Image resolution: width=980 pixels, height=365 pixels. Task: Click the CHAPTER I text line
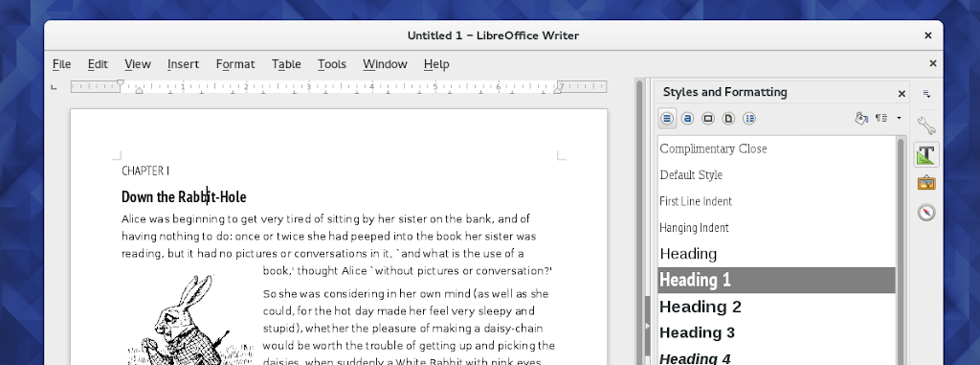click(145, 171)
